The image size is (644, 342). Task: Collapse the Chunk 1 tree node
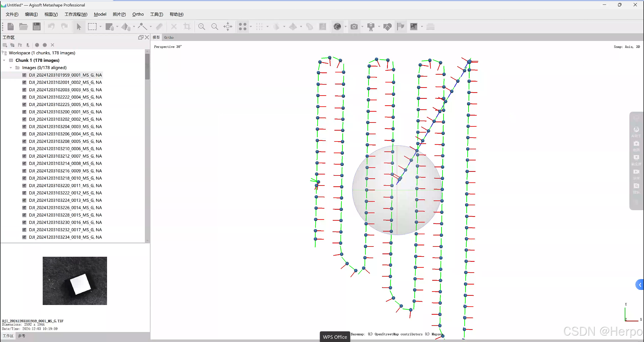pos(4,60)
